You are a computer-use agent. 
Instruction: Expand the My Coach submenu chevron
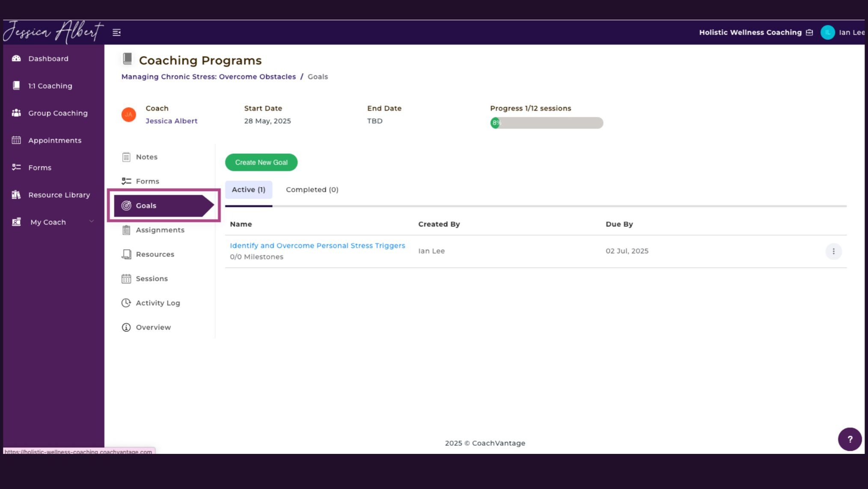coord(91,221)
